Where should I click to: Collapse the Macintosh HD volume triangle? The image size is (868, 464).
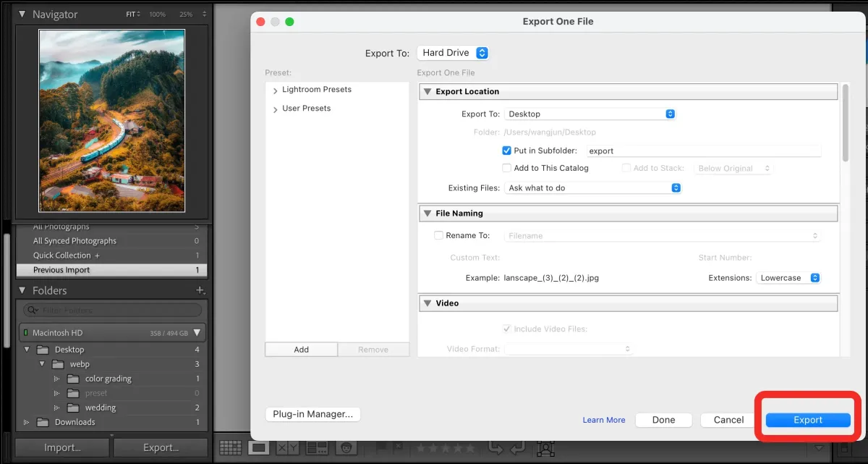tap(197, 333)
